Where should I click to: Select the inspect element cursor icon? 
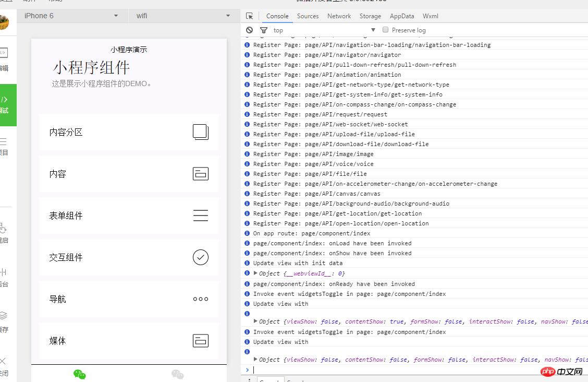[249, 16]
